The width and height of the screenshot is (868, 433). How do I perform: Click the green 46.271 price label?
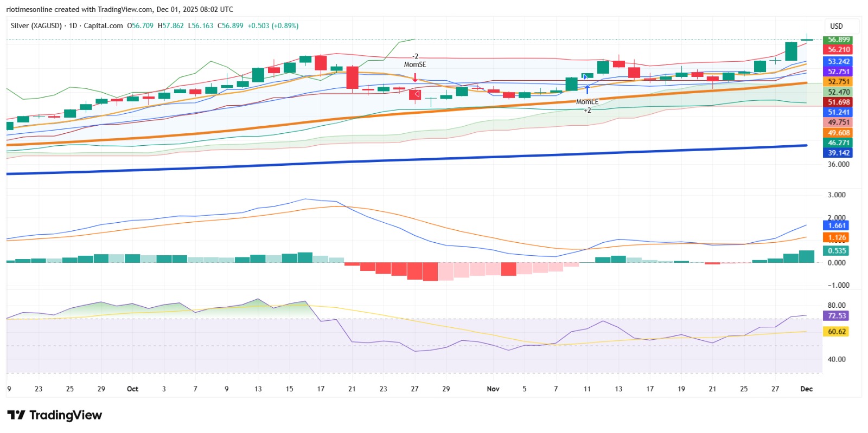pos(838,143)
